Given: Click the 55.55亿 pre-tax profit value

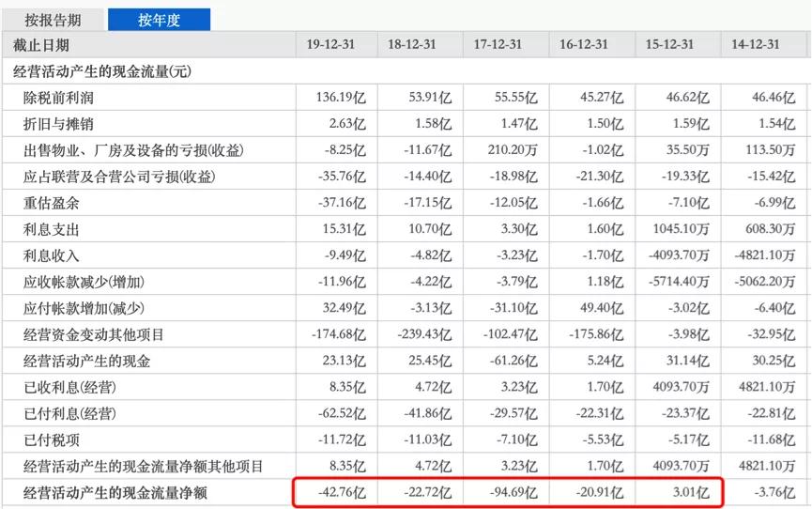Looking at the screenshot, I should coord(515,98).
